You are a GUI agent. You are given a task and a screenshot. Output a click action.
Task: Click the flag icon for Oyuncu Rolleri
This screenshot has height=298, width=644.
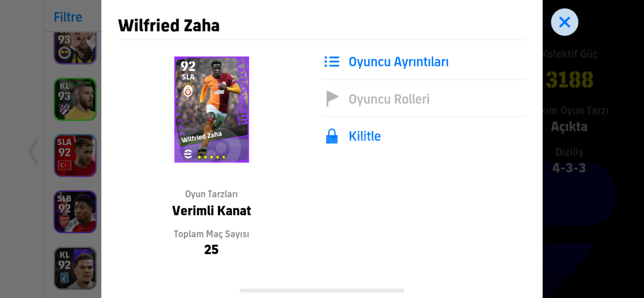pos(332,99)
